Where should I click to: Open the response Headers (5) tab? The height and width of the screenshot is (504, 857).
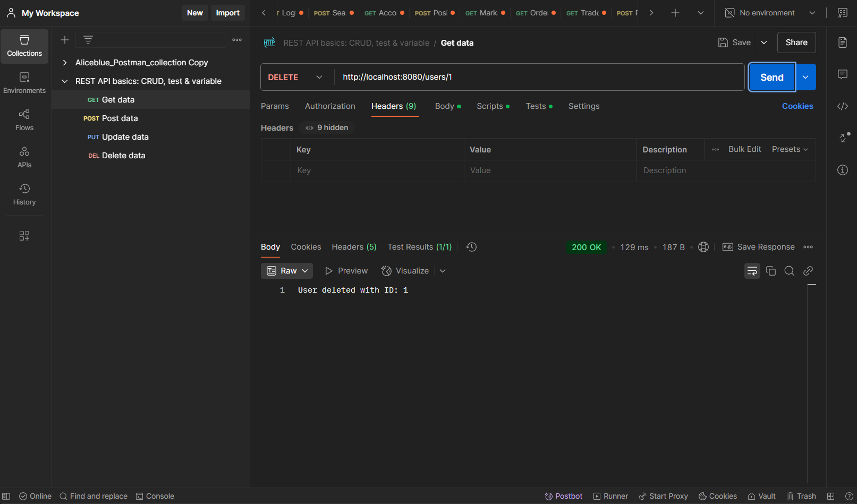pos(354,247)
